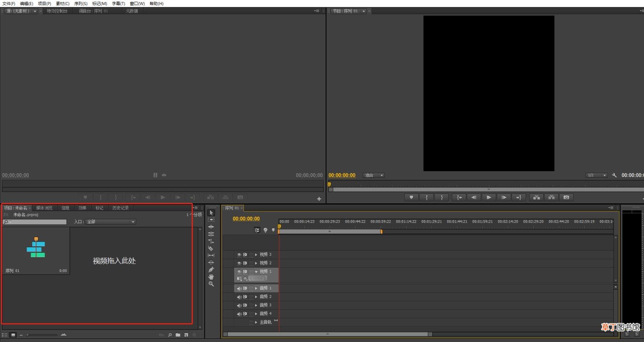644x342 pixels.
Task: Select the 序列 01 thumbnail in project panel
Action: (x=36, y=251)
